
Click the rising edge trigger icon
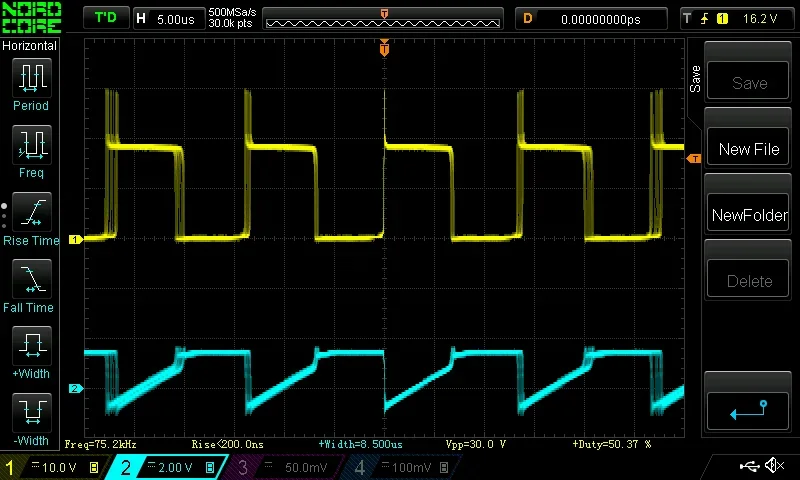click(705, 19)
